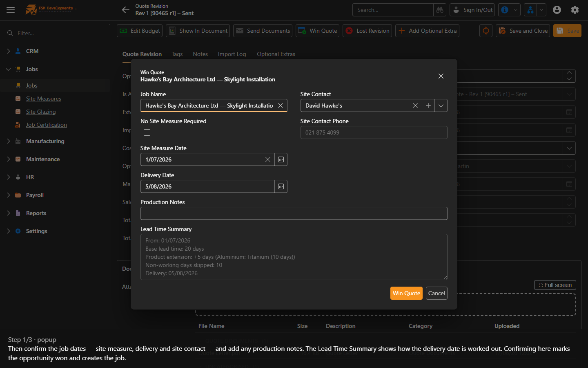Open the user account profile icon

click(x=557, y=10)
